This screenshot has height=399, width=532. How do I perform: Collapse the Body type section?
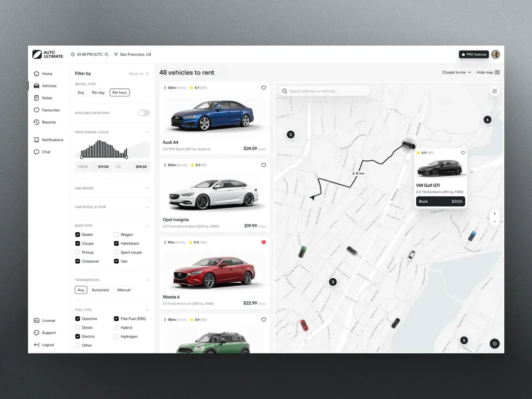tap(147, 226)
